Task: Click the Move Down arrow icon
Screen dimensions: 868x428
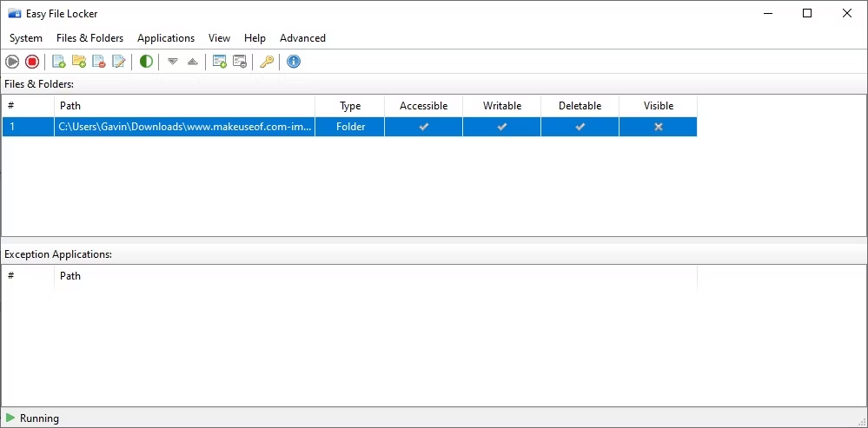Action: click(x=173, y=62)
